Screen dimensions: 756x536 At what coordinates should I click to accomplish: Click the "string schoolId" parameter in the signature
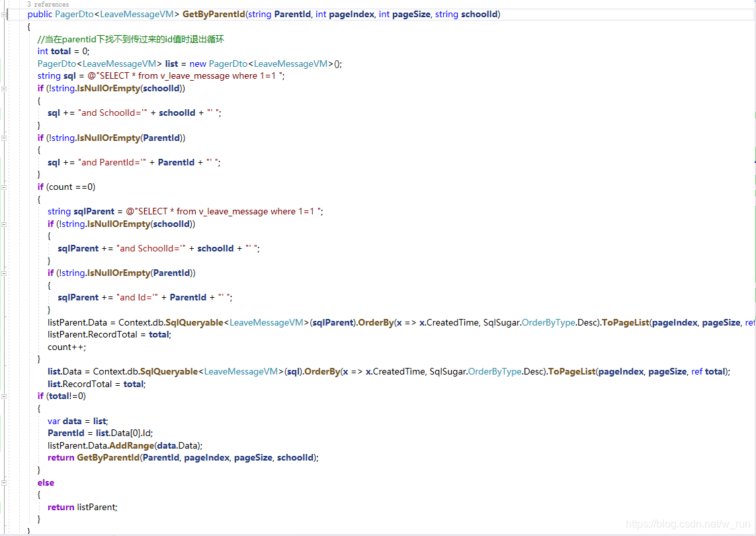(x=466, y=15)
